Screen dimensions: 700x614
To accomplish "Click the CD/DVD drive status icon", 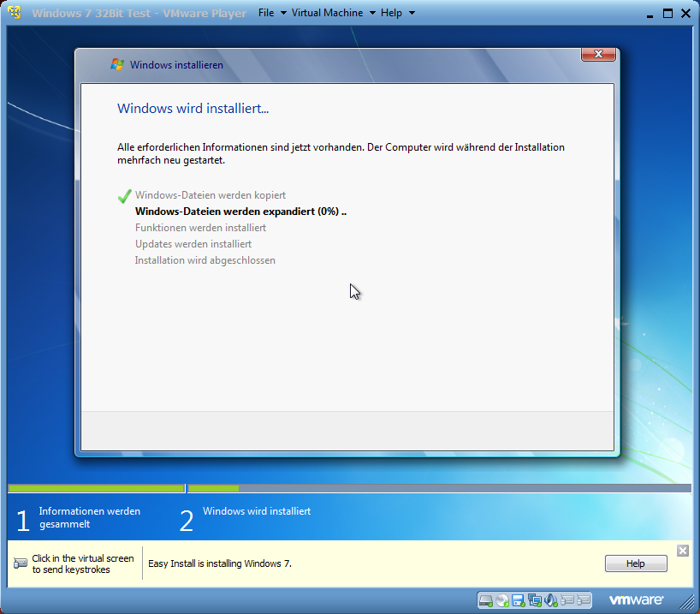I will pos(502,600).
